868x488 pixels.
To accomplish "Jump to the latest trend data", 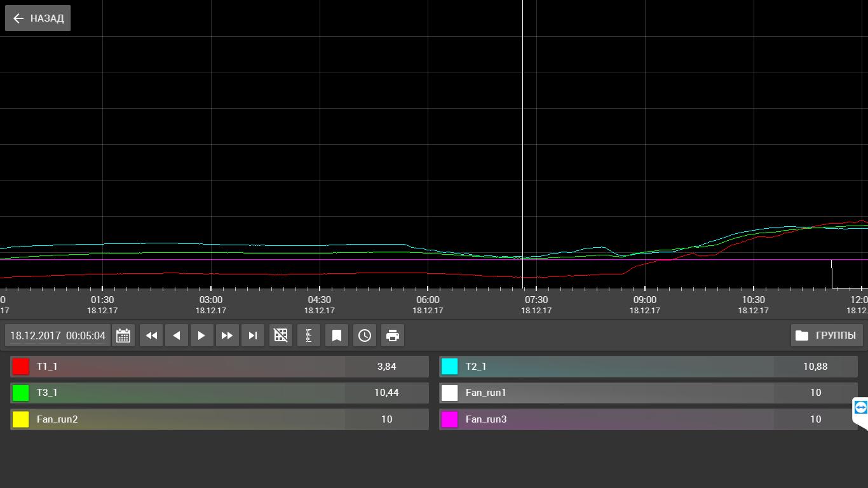I will pyautogui.click(x=253, y=335).
